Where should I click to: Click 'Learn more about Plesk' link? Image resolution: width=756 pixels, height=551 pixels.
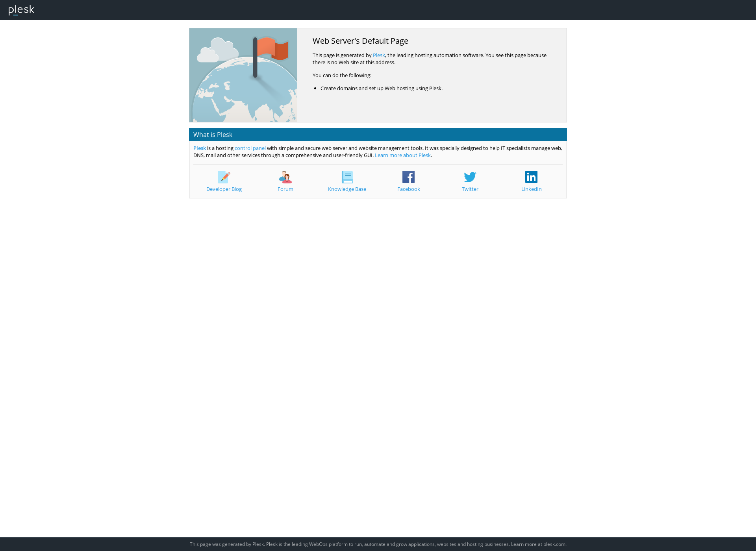[x=403, y=154]
